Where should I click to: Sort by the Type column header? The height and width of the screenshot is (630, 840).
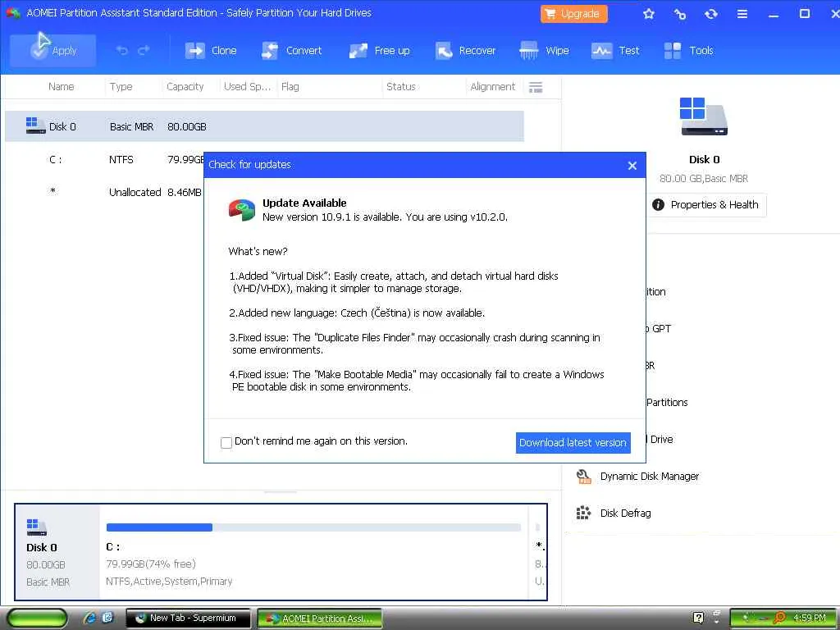point(121,87)
